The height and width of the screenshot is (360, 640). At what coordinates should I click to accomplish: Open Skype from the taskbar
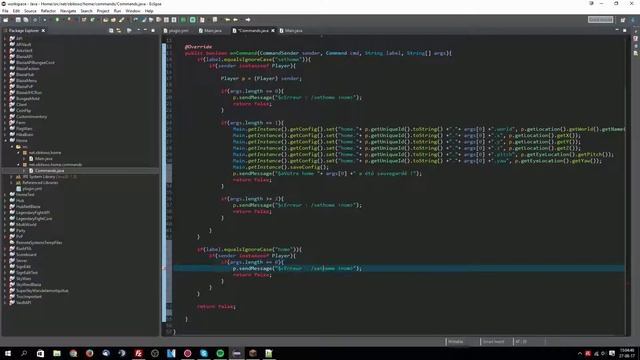click(204, 353)
